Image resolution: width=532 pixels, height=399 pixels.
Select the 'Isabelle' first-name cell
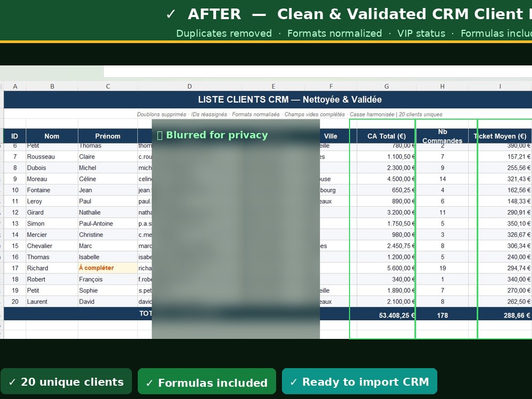click(108, 257)
